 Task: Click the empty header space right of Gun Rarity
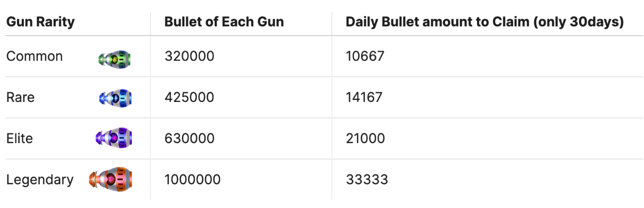tap(112, 23)
